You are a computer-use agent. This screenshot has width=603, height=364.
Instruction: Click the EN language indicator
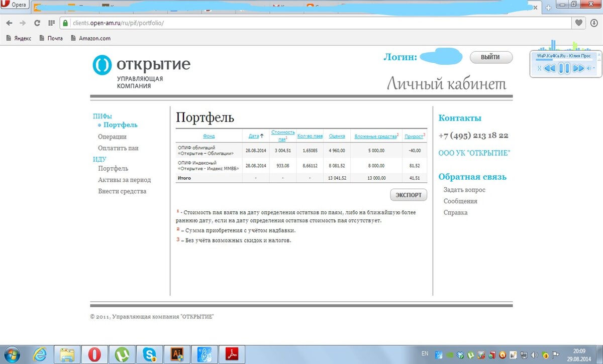click(425, 353)
